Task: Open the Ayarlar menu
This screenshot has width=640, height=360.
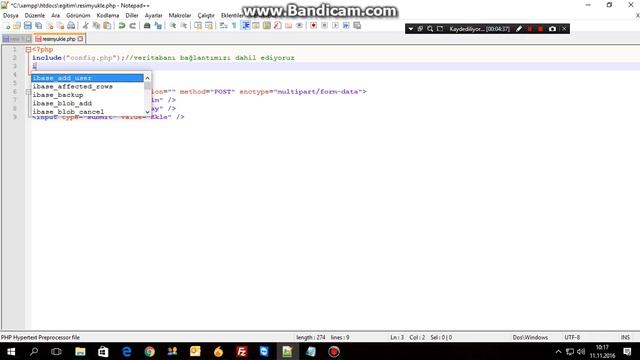Action: pos(153,15)
